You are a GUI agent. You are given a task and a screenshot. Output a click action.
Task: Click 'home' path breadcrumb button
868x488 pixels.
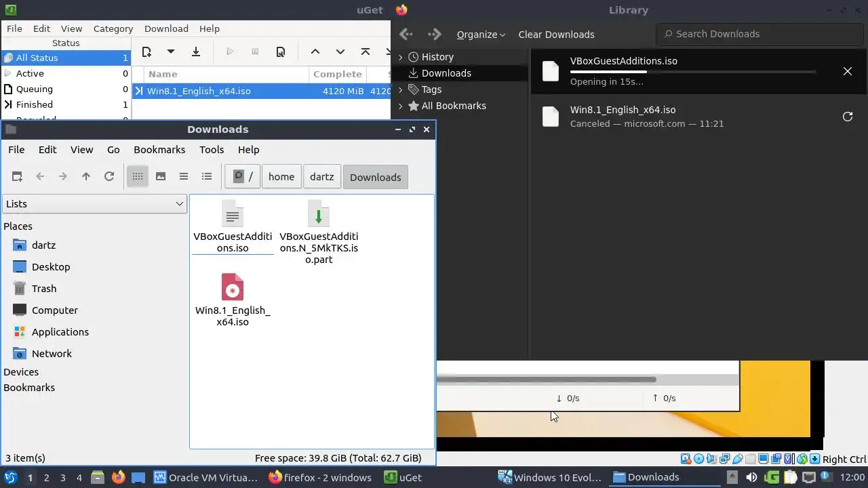click(x=281, y=177)
